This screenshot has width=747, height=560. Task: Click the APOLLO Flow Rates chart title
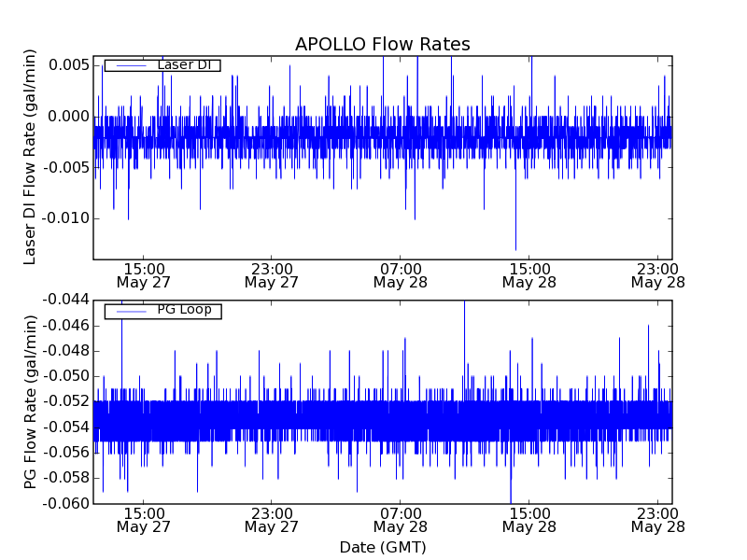pos(382,45)
